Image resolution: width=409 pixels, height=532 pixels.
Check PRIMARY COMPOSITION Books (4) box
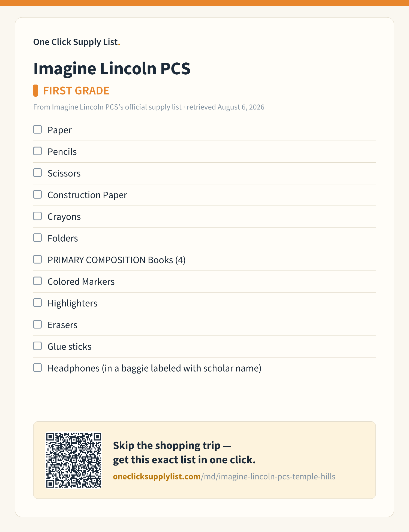tap(37, 259)
